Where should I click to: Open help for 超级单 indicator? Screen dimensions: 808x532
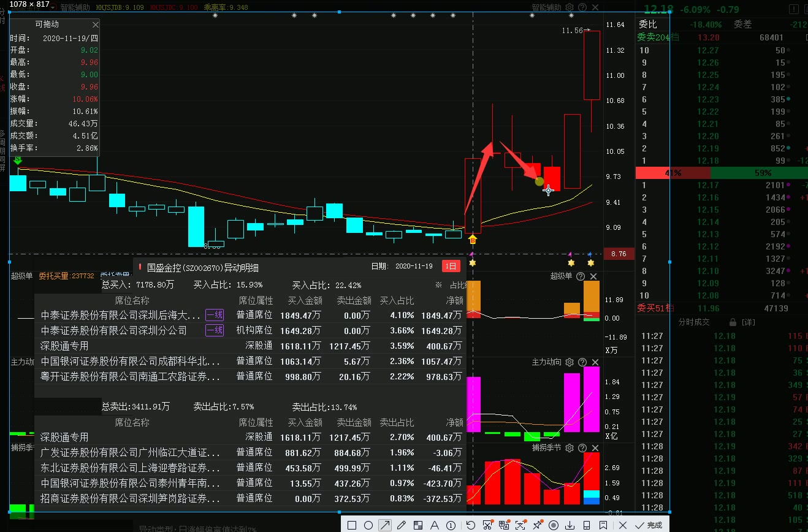click(581, 276)
